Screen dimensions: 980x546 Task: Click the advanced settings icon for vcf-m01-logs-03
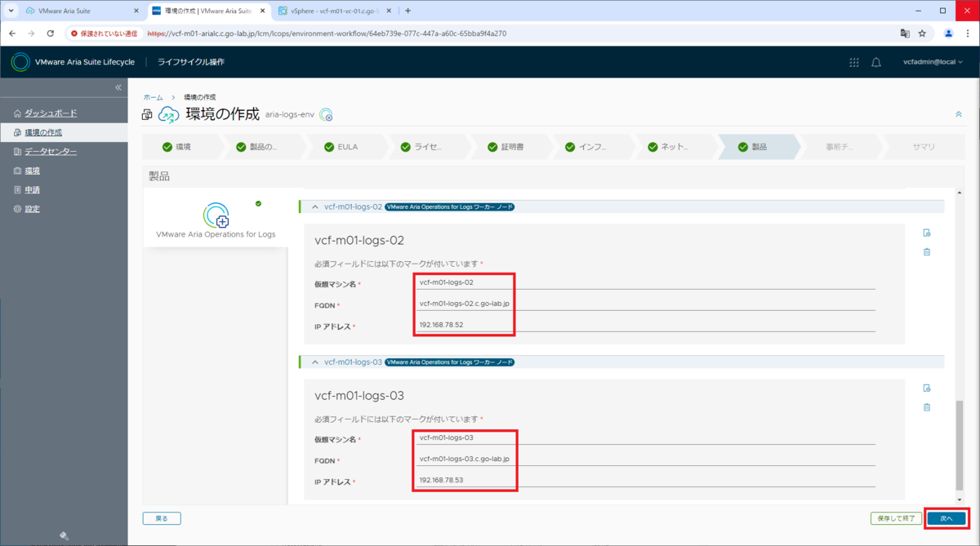(x=926, y=388)
